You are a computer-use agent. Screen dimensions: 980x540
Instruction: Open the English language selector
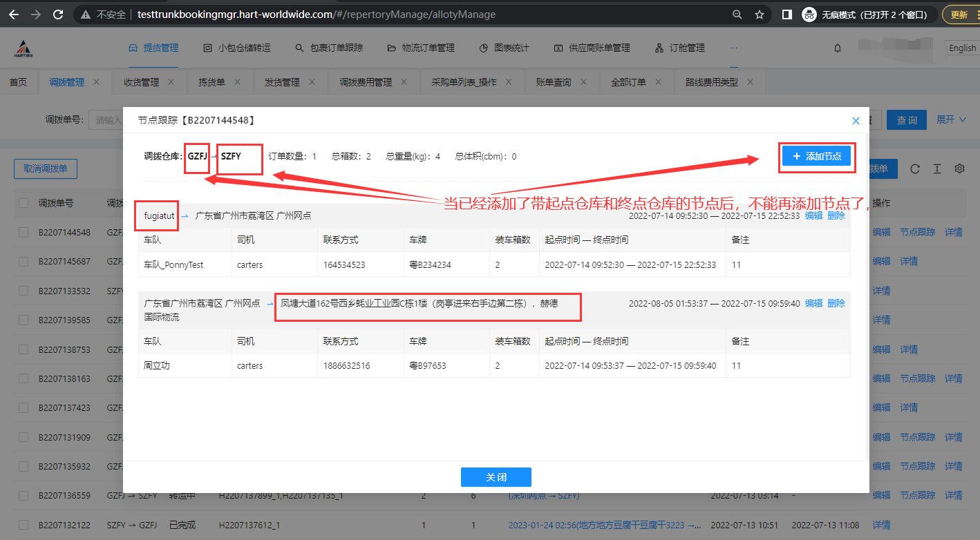point(962,48)
